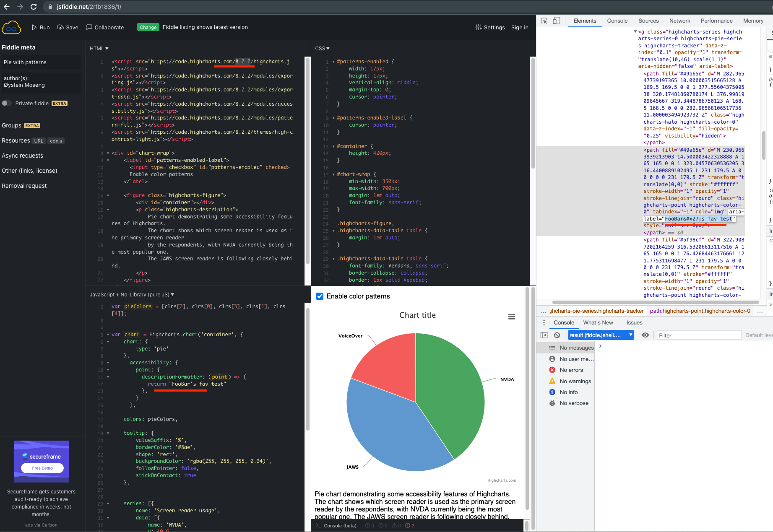
Task: Open the Highcharts chart context menu icon
Action: [x=511, y=317]
